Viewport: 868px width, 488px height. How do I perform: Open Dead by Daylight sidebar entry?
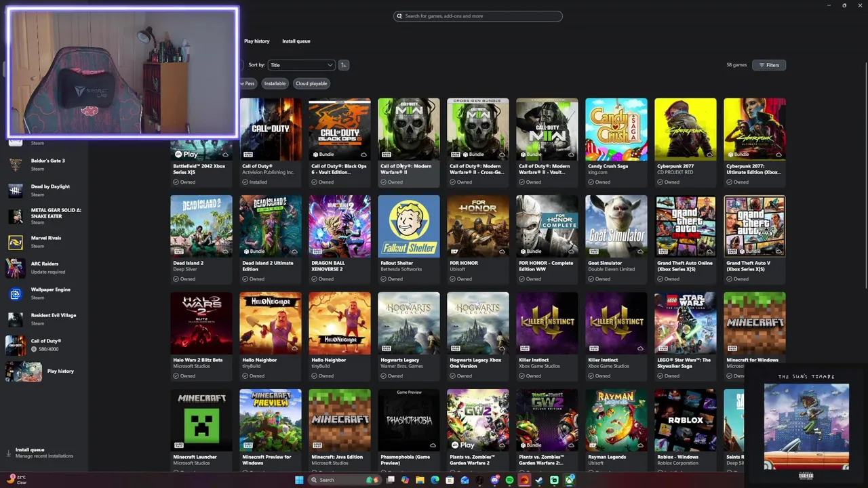click(x=44, y=190)
